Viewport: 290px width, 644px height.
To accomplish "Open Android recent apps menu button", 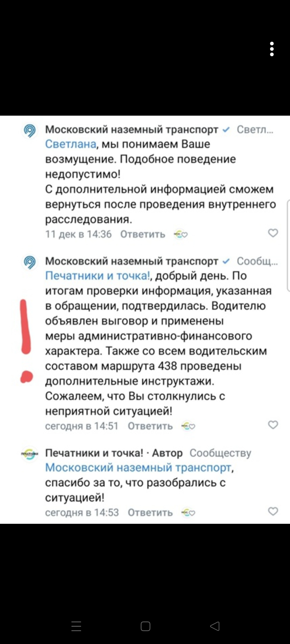I will 76,626.
